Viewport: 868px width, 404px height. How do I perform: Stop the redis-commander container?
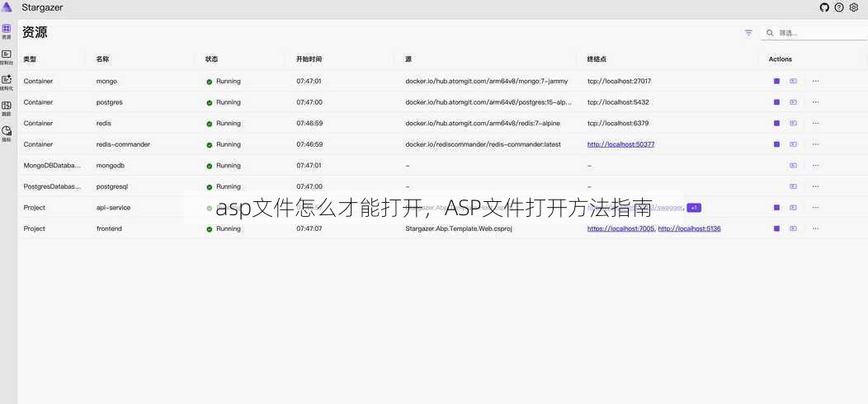(776, 144)
